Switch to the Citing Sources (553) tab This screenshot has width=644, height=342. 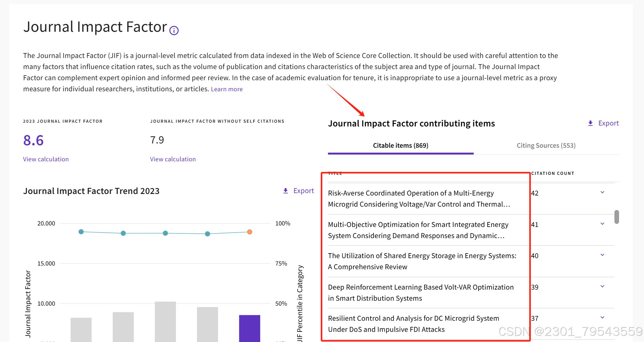coord(546,146)
